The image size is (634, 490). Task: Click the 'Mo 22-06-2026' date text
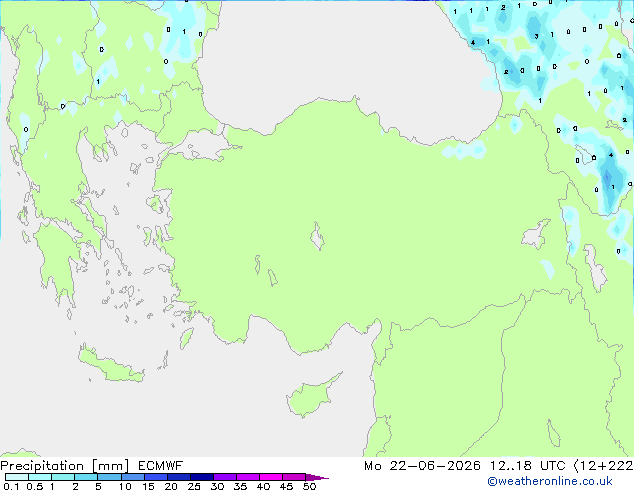[423, 466]
